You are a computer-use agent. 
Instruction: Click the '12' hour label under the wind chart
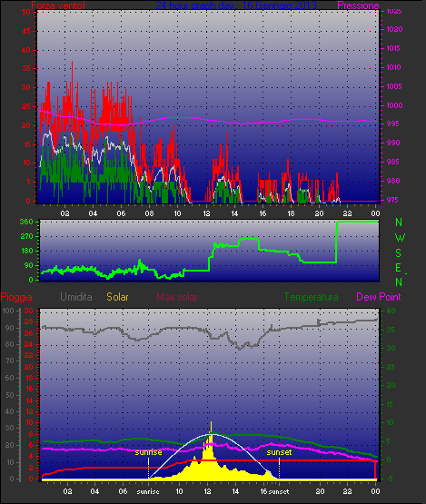(206, 213)
